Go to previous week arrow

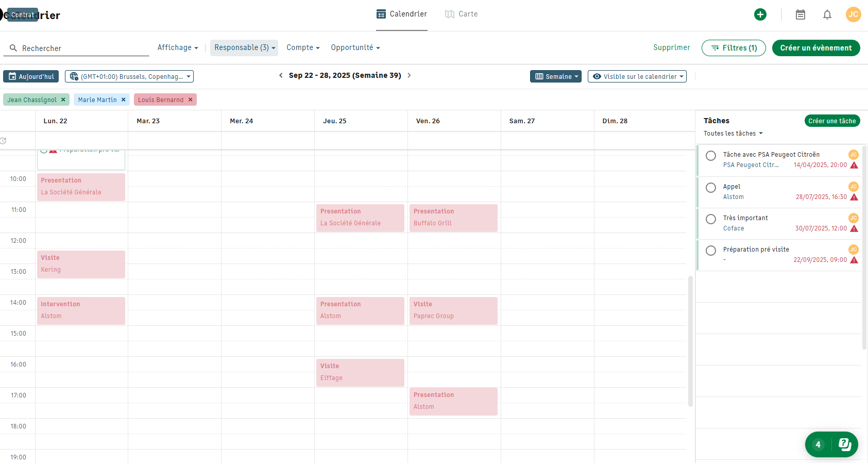pyautogui.click(x=281, y=75)
